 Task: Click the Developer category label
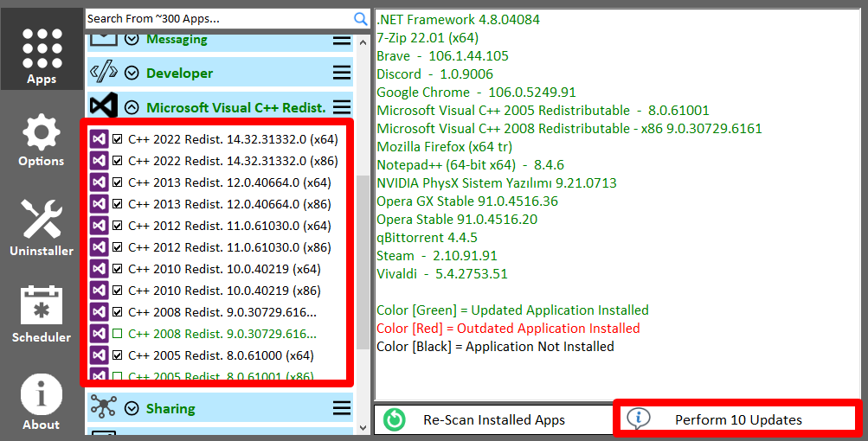(179, 73)
